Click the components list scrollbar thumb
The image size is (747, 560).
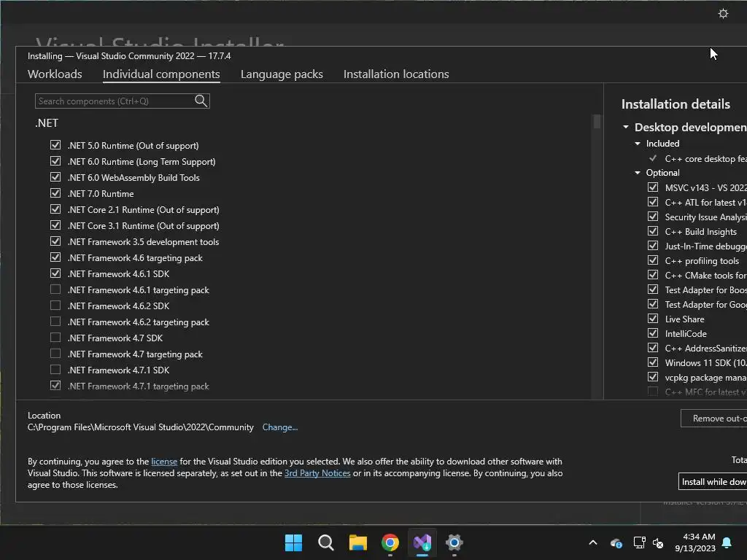(597, 122)
